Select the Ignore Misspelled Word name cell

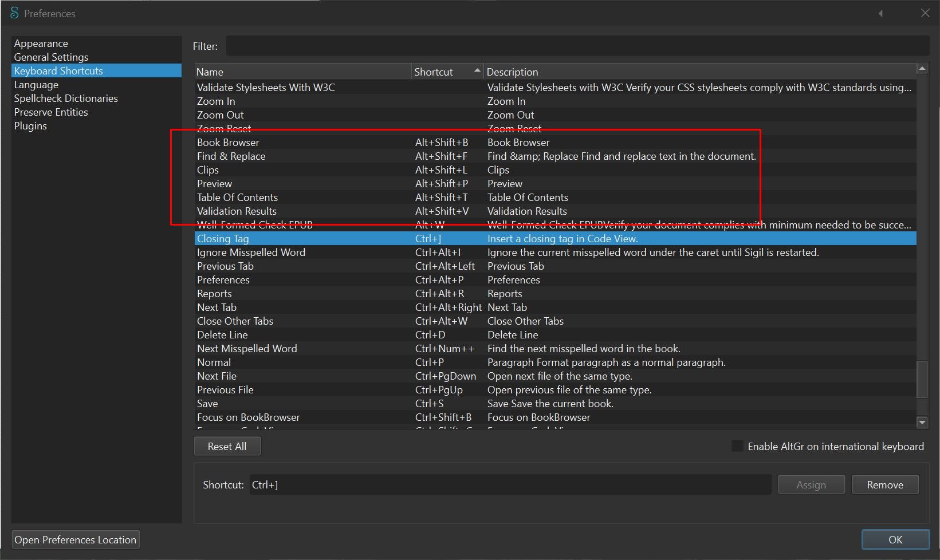click(251, 253)
